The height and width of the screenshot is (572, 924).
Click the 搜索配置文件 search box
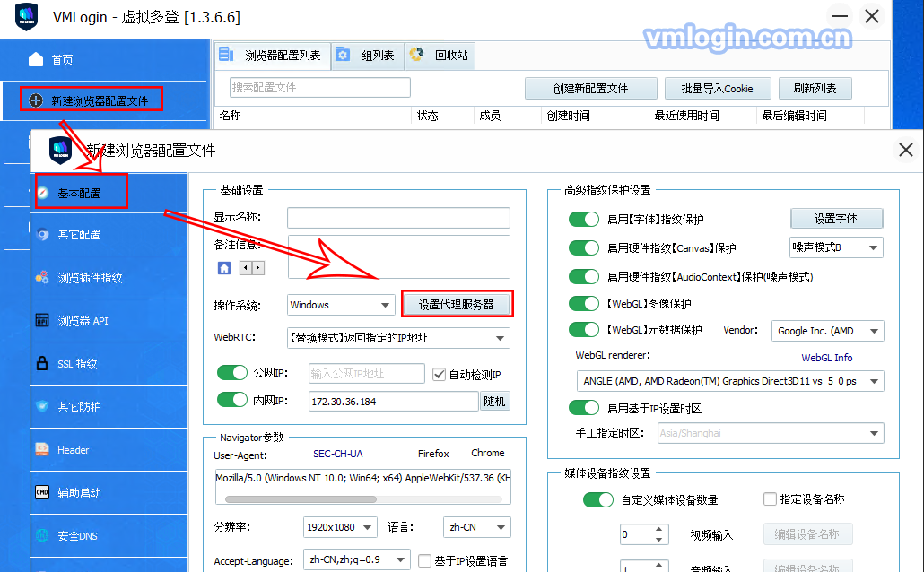(320, 88)
